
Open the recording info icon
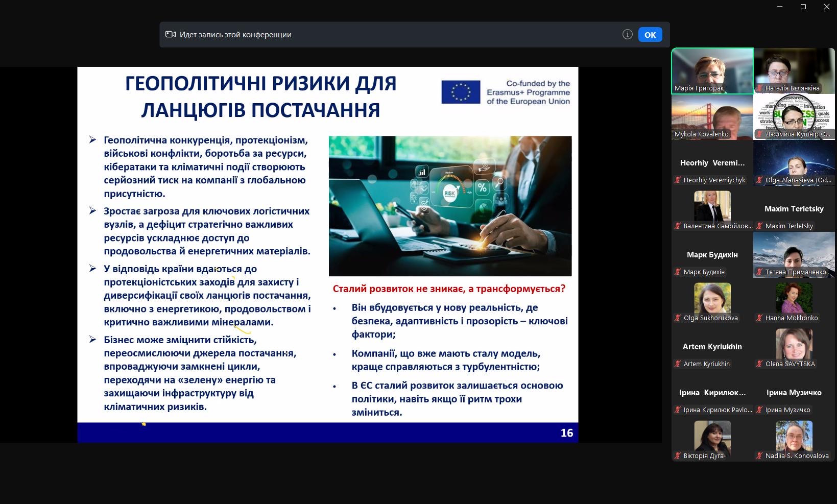(x=628, y=34)
